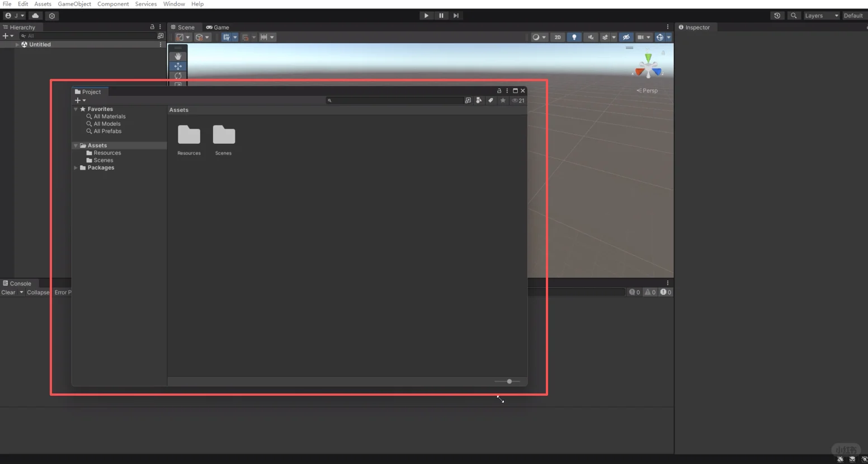
Task: Toggle Console Collapse button
Action: (38, 292)
